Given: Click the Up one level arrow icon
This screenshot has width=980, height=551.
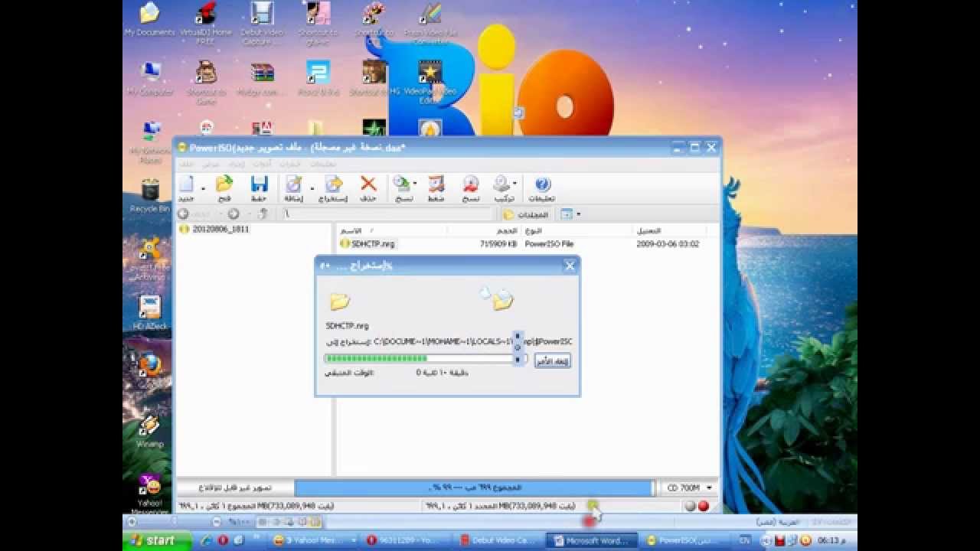Looking at the screenshot, I should click(262, 214).
